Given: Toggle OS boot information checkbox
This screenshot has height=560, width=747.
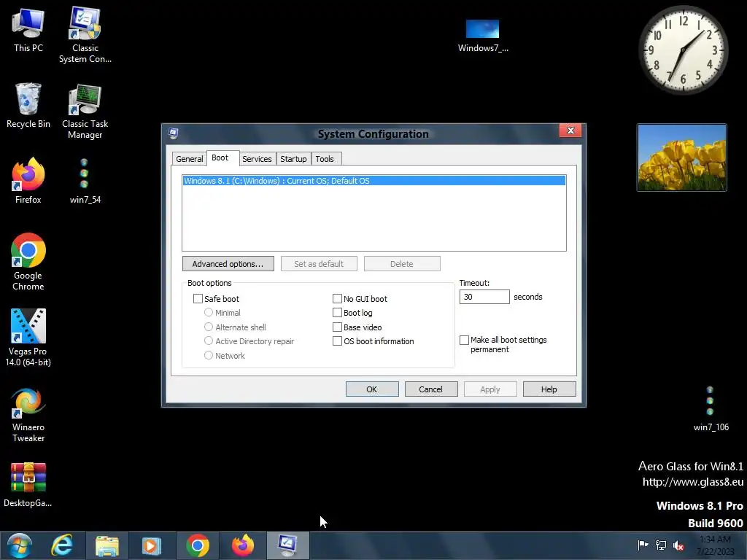Looking at the screenshot, I should tap(337, 341).
